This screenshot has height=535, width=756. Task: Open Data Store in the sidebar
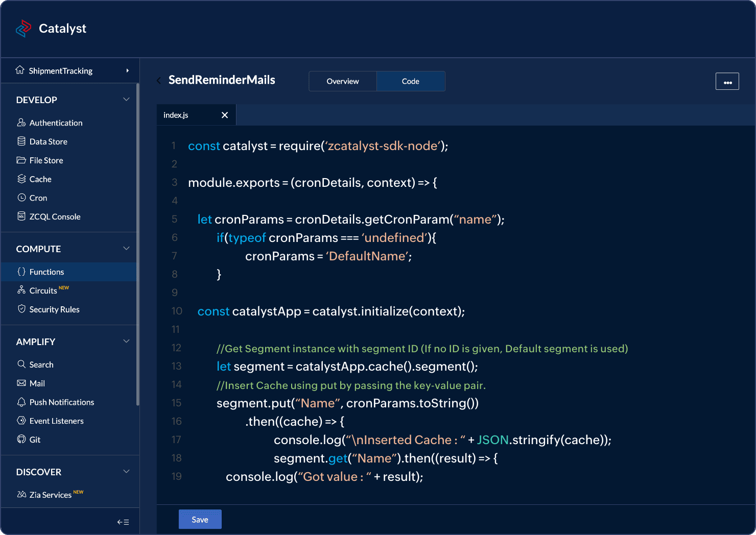point(49,141)
